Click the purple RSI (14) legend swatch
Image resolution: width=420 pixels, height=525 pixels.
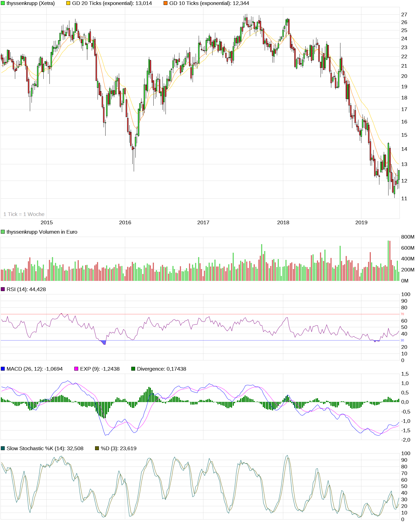tap(3, 289)
